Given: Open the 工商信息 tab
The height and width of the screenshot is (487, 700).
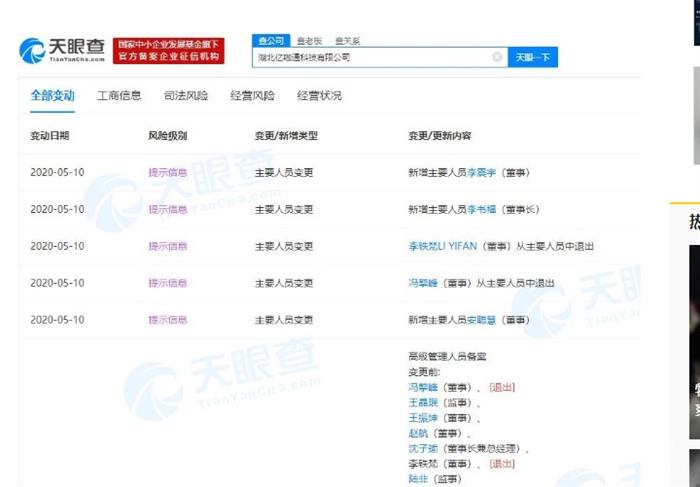Looking at the screenshot, I should click(119, 96).
